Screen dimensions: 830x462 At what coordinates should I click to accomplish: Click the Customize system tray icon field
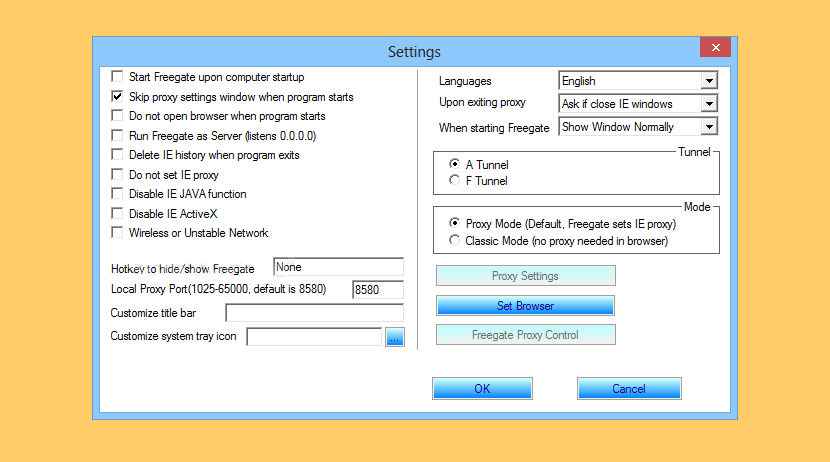pyautogui.click(x=314, y=336)
